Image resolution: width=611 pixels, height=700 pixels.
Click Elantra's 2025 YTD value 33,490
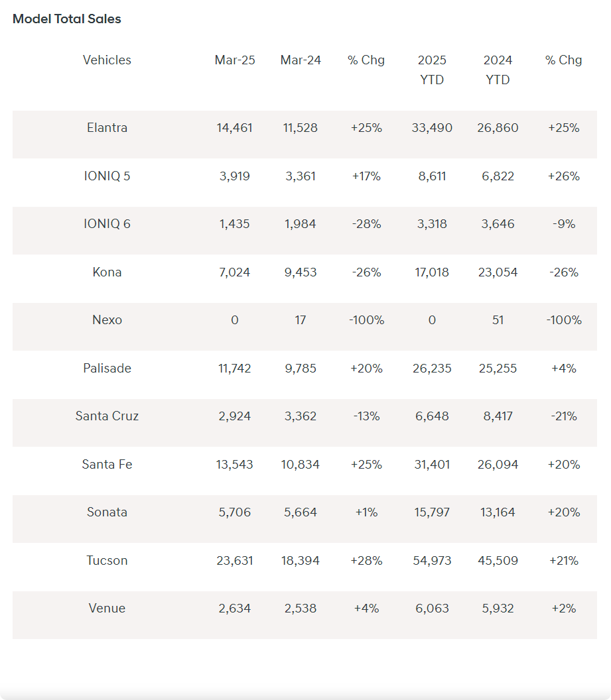click(432, 128)
